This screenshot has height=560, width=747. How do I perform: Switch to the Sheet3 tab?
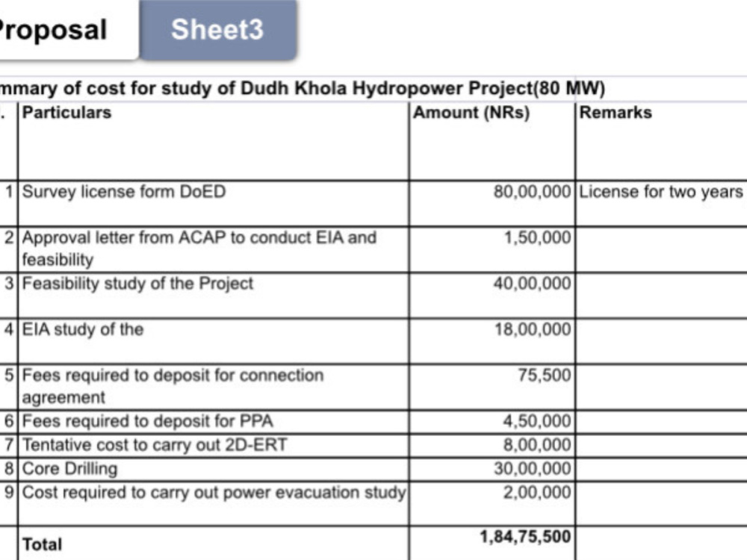[217, 30]
